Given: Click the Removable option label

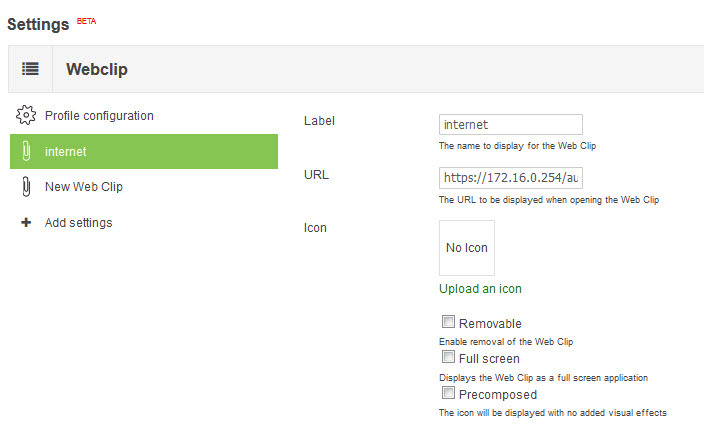Looking at the screenshot, I should tap(490, 324).
